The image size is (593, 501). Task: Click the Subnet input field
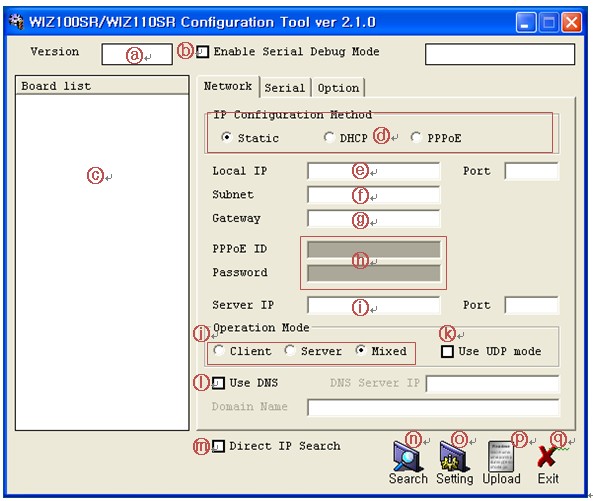pos(374,195)
